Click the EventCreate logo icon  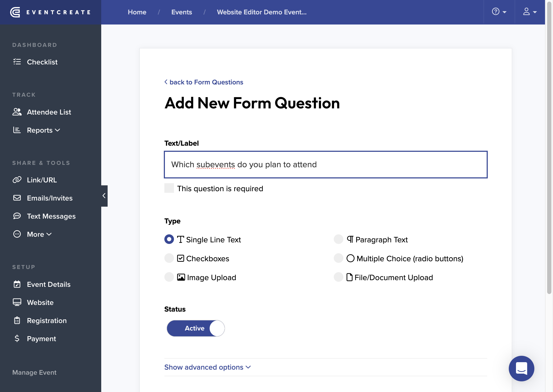pos(15,12)
